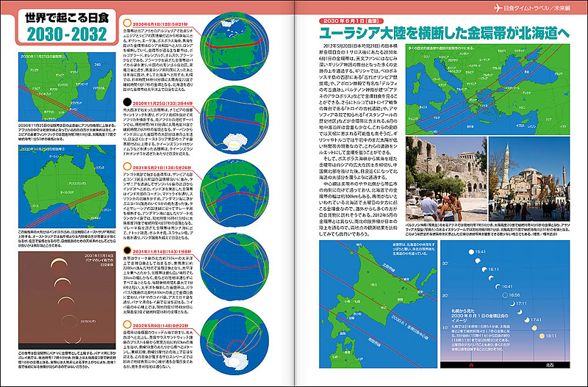Open the Mediterranean and Black Sea path map
The image size is (588, 387).
(487, 90)
